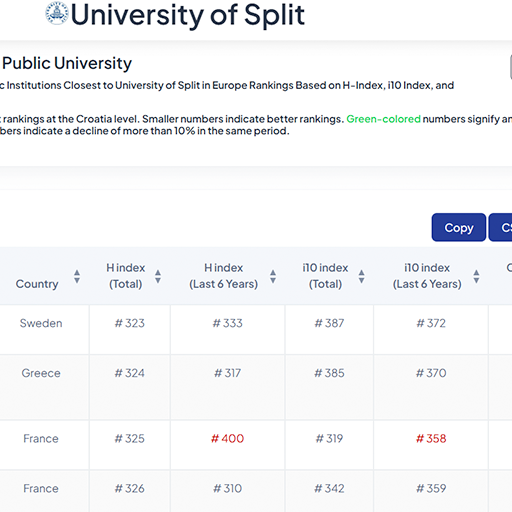Click the University of Split logo icon
Viewport: 512px width, 512px height.
[57, 13]
